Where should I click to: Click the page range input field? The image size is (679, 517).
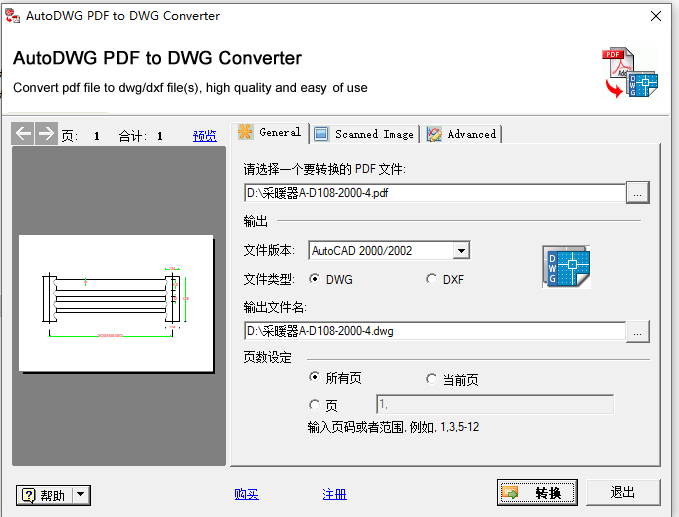(495, 404)
